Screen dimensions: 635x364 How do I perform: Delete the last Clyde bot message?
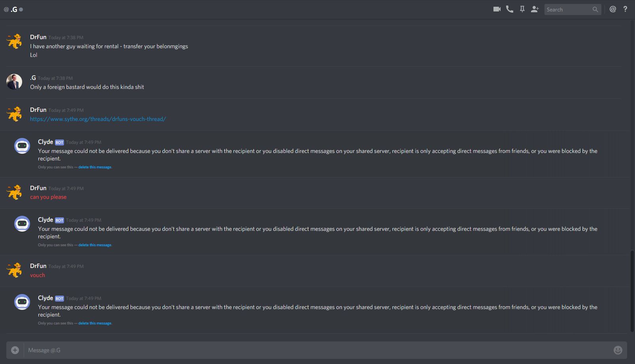[x=95, y=323]
